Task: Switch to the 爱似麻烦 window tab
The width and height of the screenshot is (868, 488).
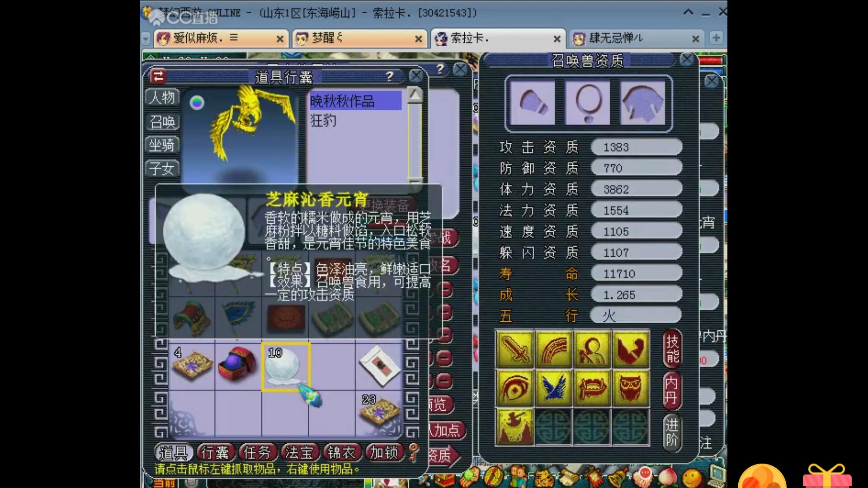Action: click(221, 38)
